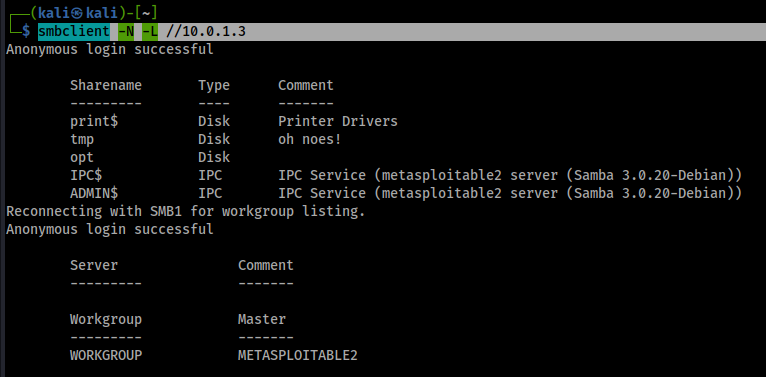Click the kali㉿kali prompt user text

pos(79,13)
